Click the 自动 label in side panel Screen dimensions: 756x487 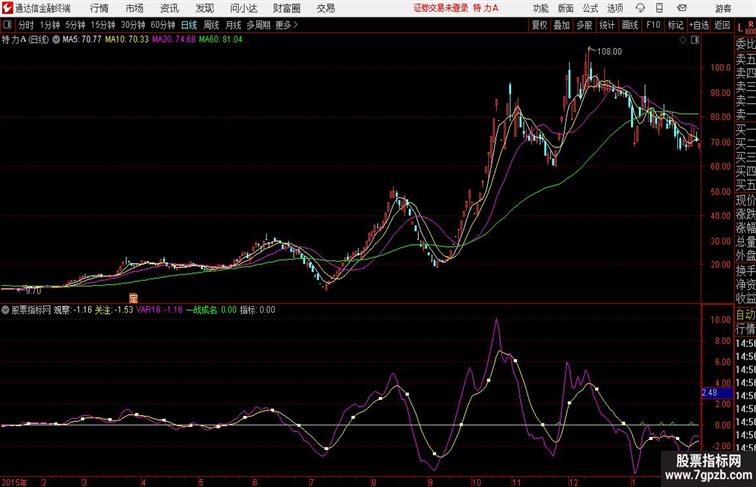tap(745, 315)
